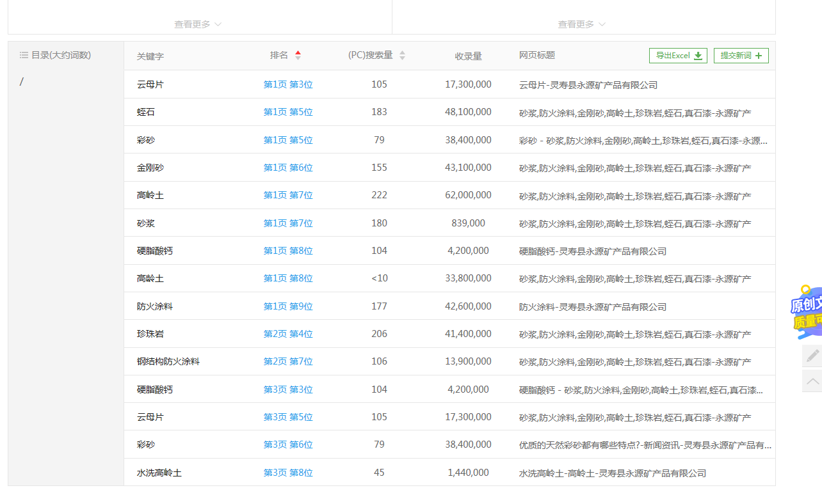Select the "/" directory entry in sidebar
The height and width of the screenshot is (504, 822).
[21, 81]
